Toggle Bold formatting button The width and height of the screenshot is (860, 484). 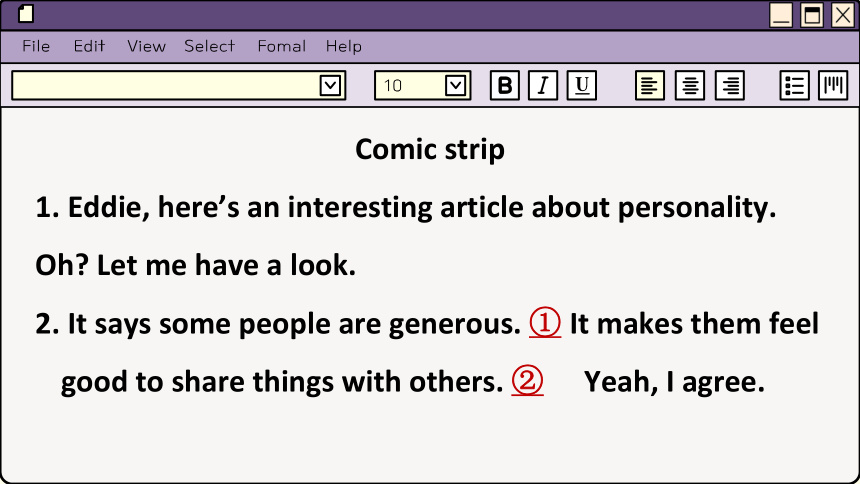[x=505, y=85]
